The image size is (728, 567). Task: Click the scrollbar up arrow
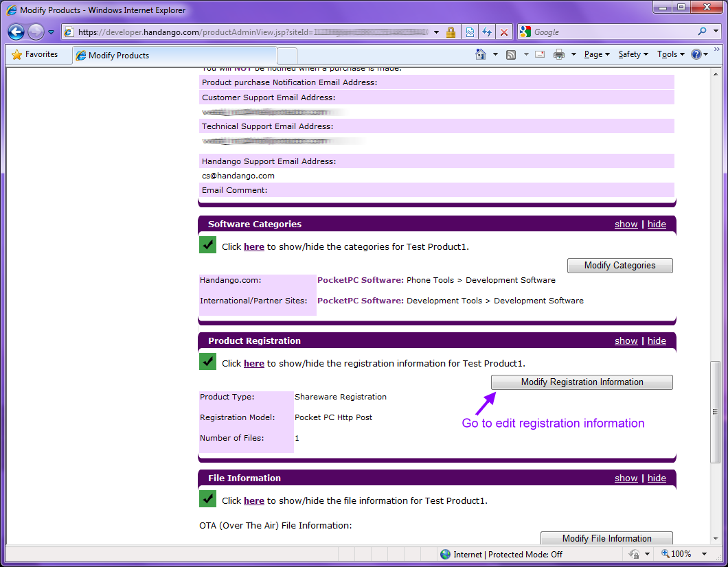tap(716, 73)
